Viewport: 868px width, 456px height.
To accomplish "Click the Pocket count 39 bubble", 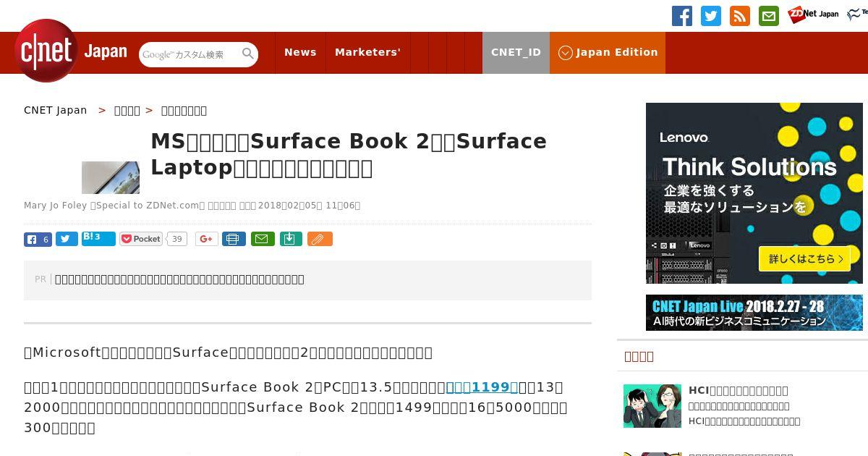I will [177, 239].
